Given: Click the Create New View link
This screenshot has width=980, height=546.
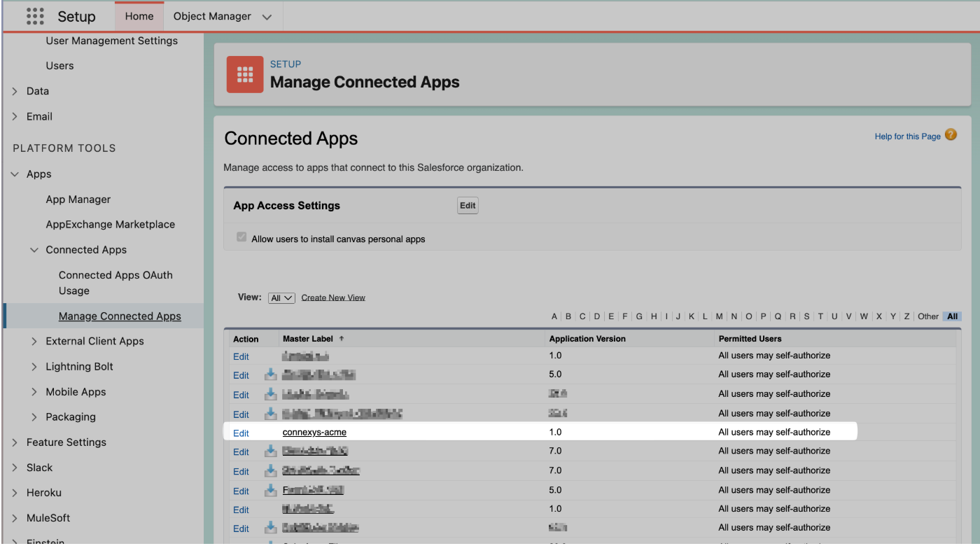Looking at the screenshot, I should coord(333,297).
